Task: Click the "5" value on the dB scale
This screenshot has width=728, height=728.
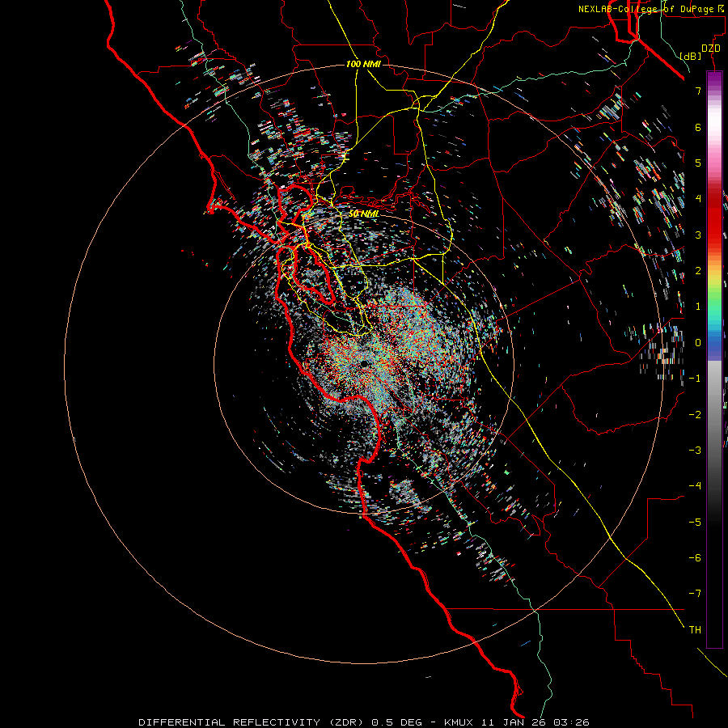Action: (x=698, y=163)
